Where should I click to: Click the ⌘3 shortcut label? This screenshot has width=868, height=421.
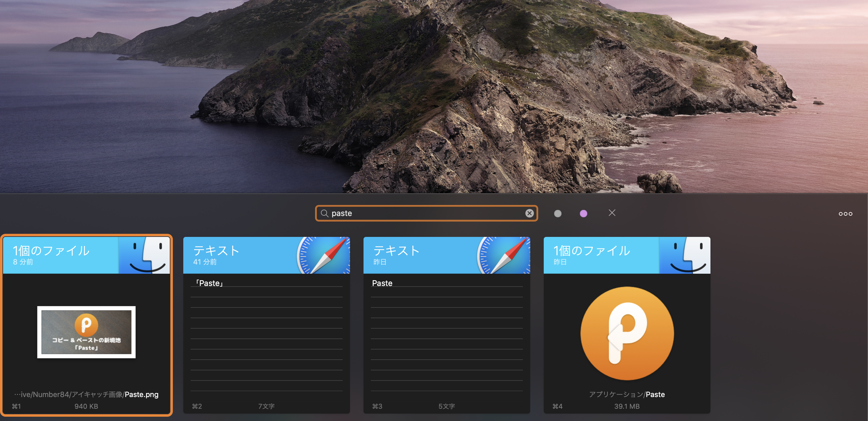tap(377, 407)
